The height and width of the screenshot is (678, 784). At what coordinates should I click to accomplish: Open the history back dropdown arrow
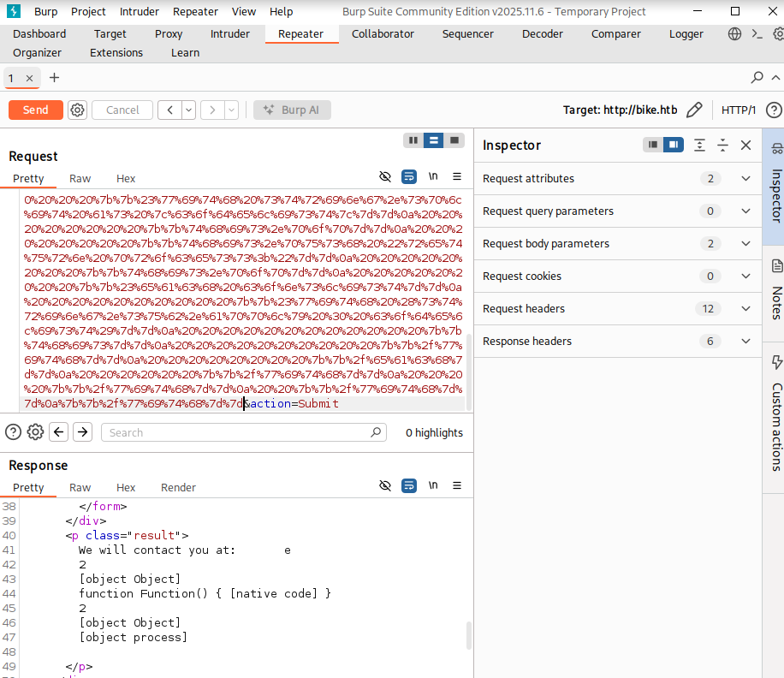pyautogui.click(x=188, y=110)
